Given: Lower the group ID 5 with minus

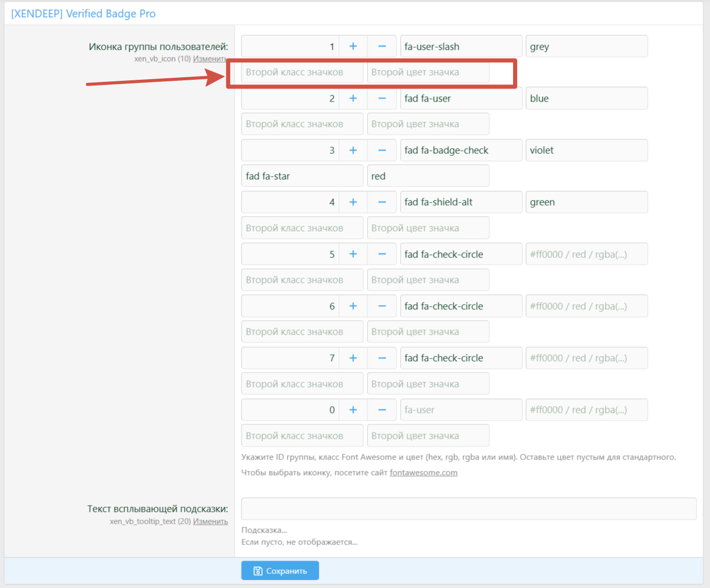Looking at the screenshot, I should point(382,254).
